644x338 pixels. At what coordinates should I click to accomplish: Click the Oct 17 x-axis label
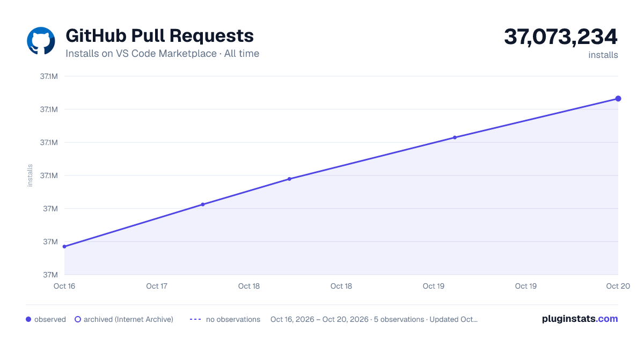pyautogui.click(x=157, y=286)
